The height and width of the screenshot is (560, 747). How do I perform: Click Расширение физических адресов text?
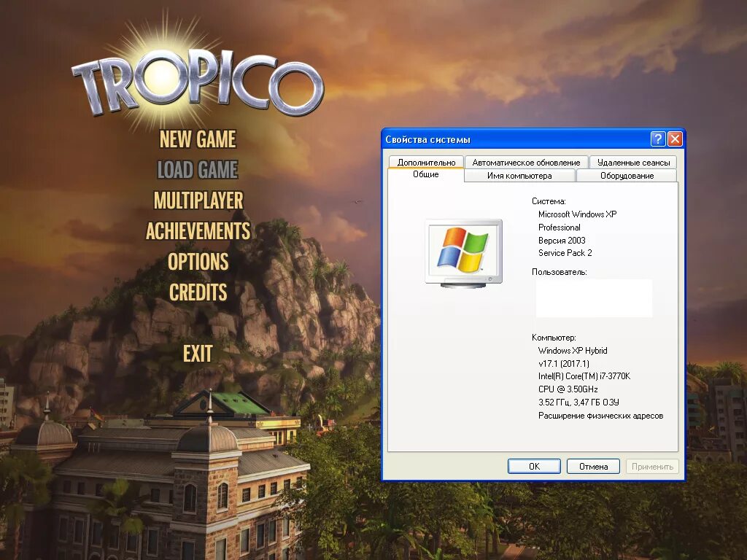pos(600,416)
